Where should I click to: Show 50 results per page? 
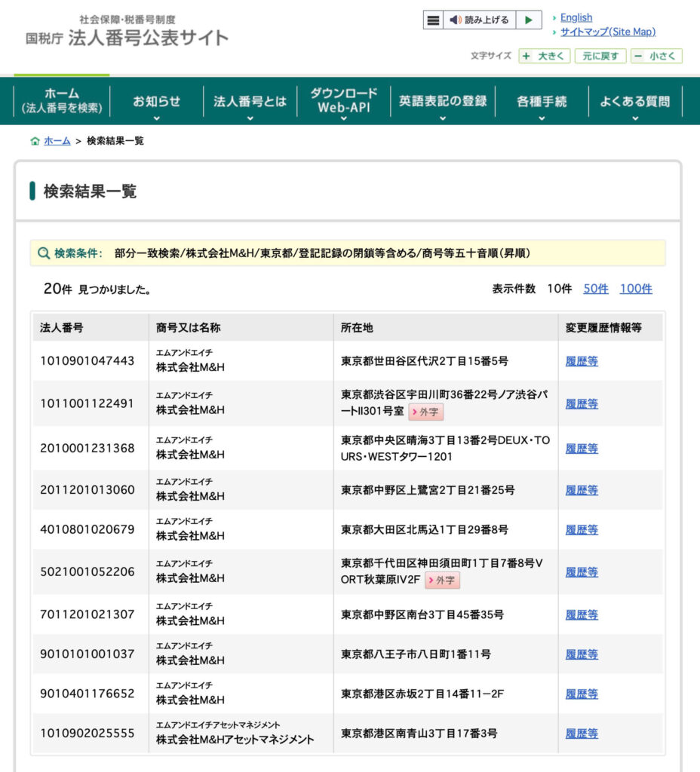(x=596, y=289)
